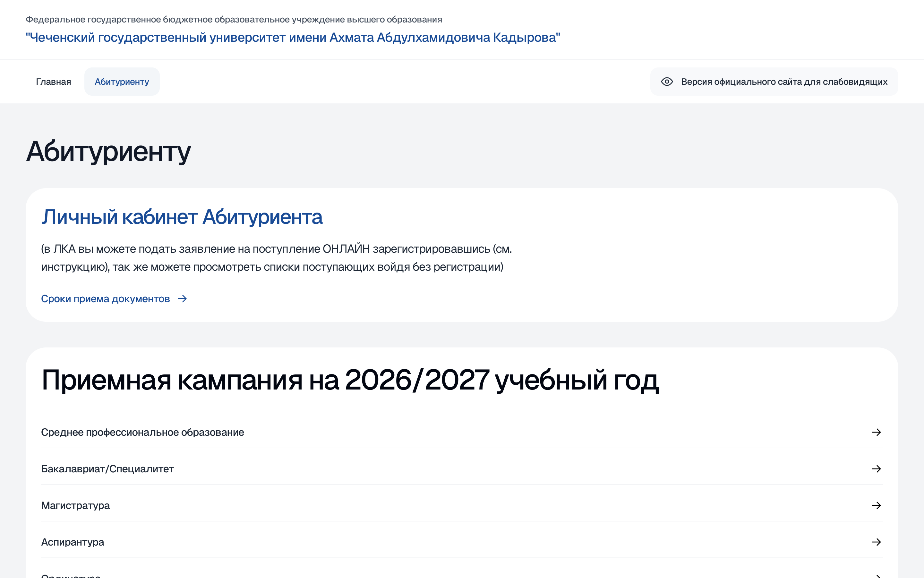Click the arrow in Среднее профессиональное образование row

(x=876, y=432)
